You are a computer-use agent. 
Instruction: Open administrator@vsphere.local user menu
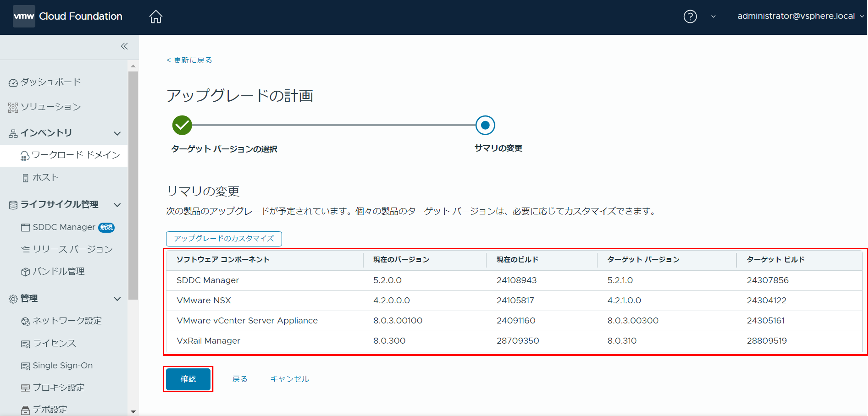click(800, 16)
